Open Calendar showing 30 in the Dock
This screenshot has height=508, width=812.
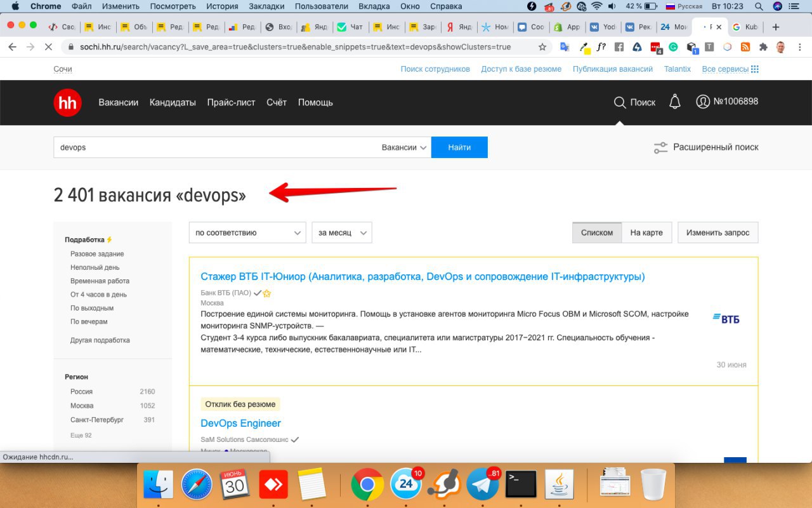tap(235, 485)
